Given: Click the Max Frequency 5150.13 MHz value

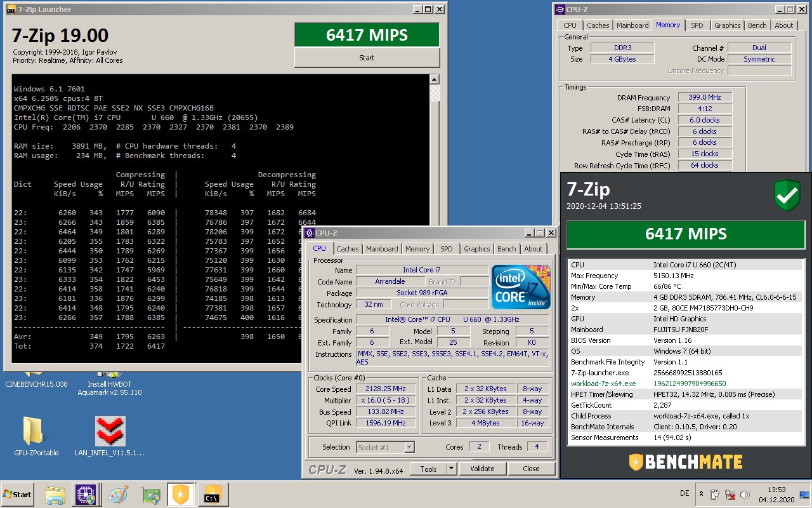Looking at the screenshot, I should pos(675,276).
